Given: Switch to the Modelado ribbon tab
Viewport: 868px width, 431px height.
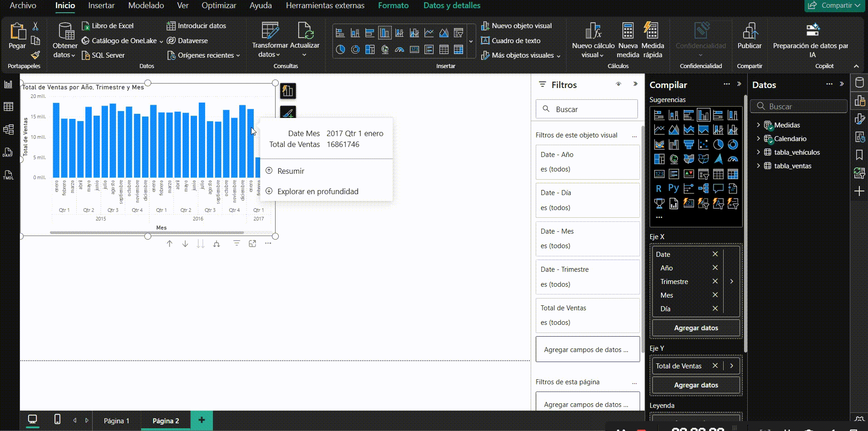Looking at the screenshot, I should point(146,5).
